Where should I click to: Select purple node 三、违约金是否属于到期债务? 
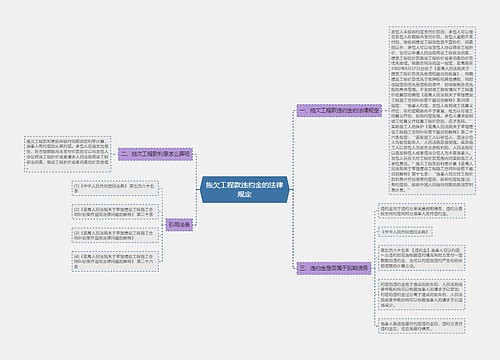coord(334,268)
